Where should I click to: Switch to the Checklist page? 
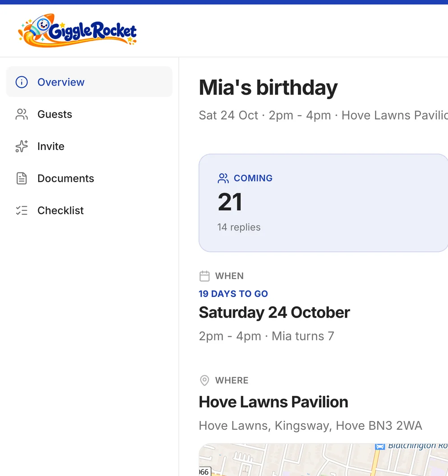[89, 210]
